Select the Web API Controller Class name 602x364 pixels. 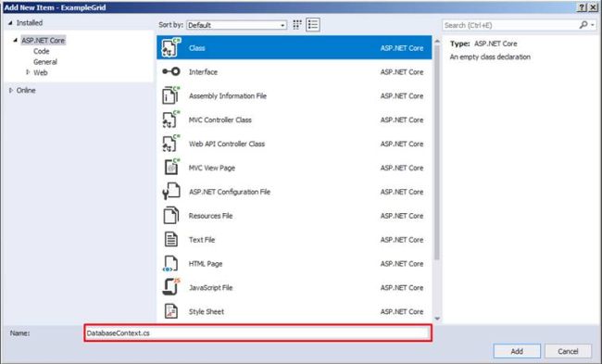coord(227,144)
